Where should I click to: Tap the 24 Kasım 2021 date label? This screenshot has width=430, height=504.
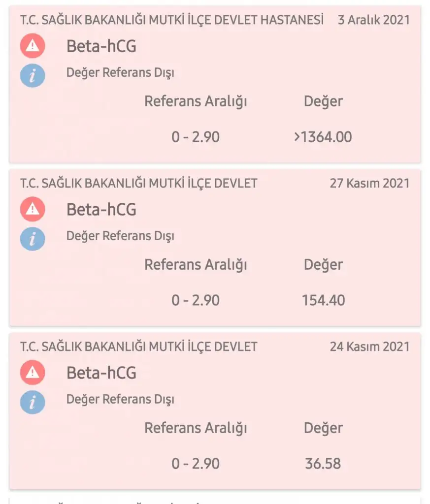[x=369, y=346]
